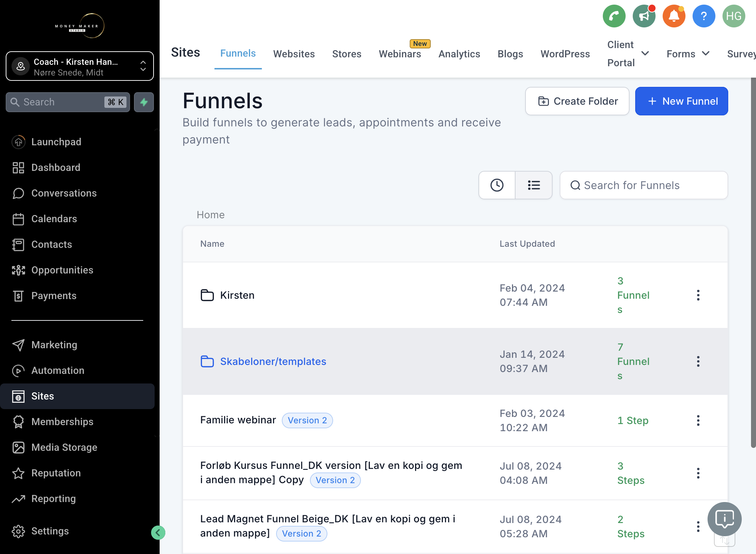Open options menu for Familie webinar
The height and width of the screenshot is (554, 756).
(x=698, y=420)
